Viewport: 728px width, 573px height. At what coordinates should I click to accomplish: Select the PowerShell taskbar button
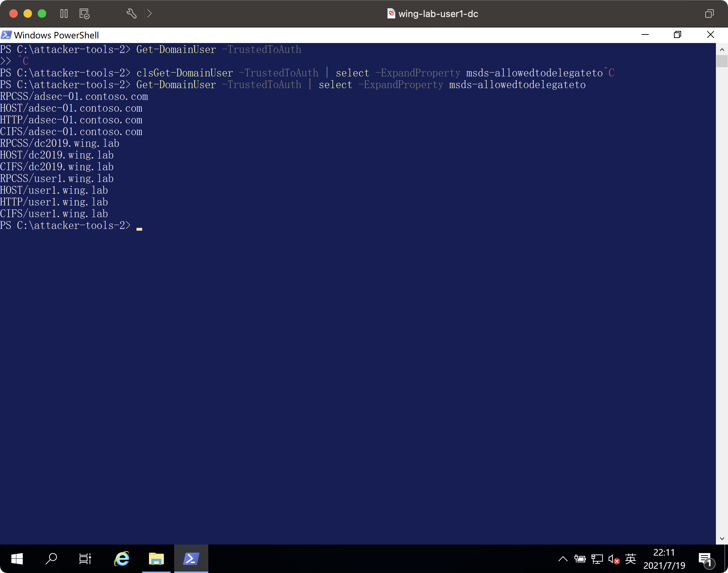(x=191, y=559)
